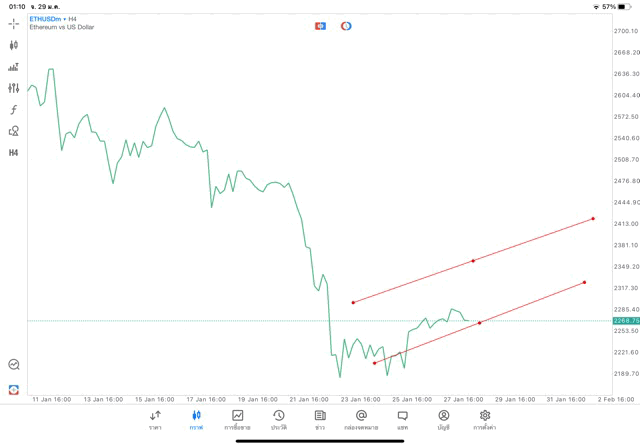
Task: Tap the red-blue circular clock icon
Action: point(346,26)
